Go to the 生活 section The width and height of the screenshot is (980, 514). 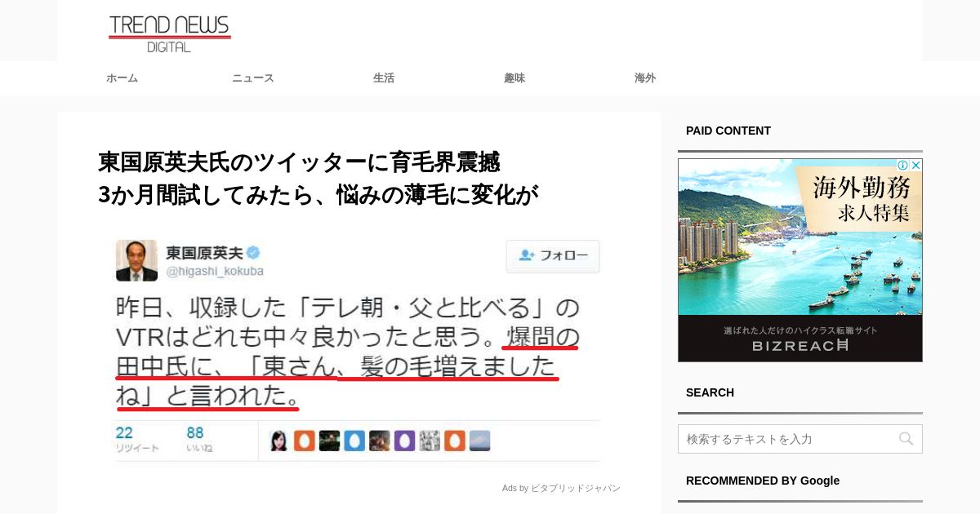[384, 78]
